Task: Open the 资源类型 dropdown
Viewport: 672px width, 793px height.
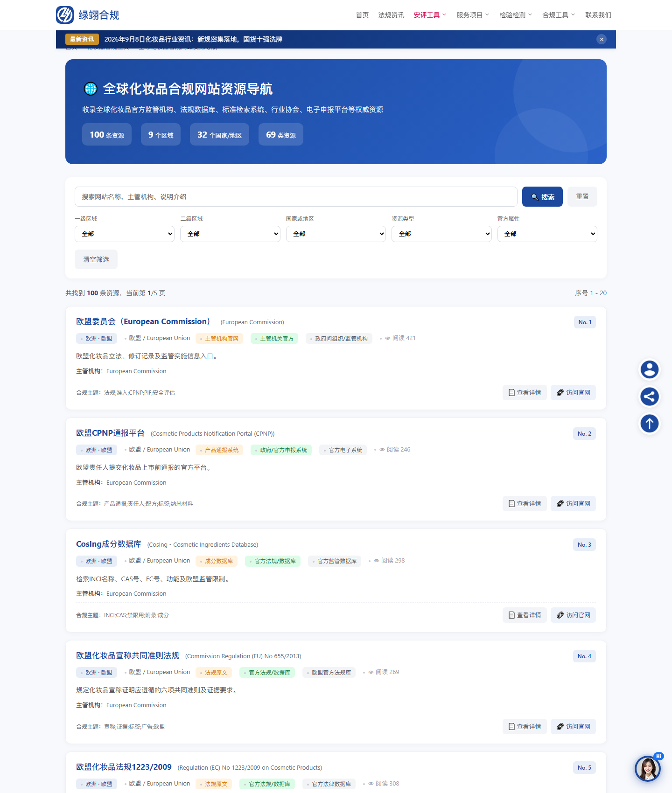Action: pos(441,234)
